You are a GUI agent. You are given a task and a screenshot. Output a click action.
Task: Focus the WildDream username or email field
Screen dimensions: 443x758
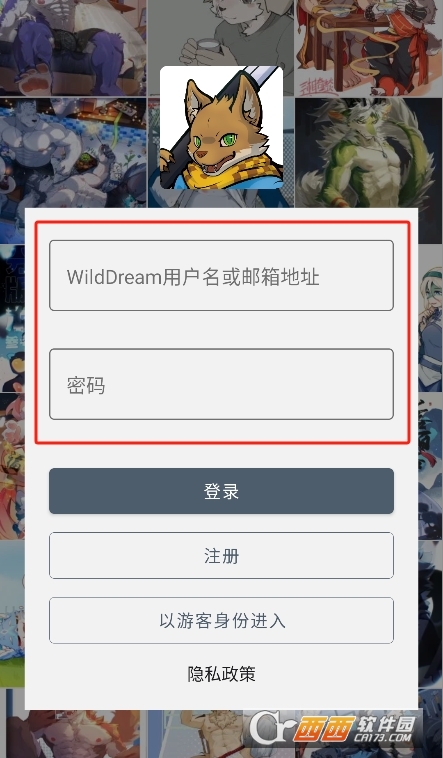click(222, 276)
